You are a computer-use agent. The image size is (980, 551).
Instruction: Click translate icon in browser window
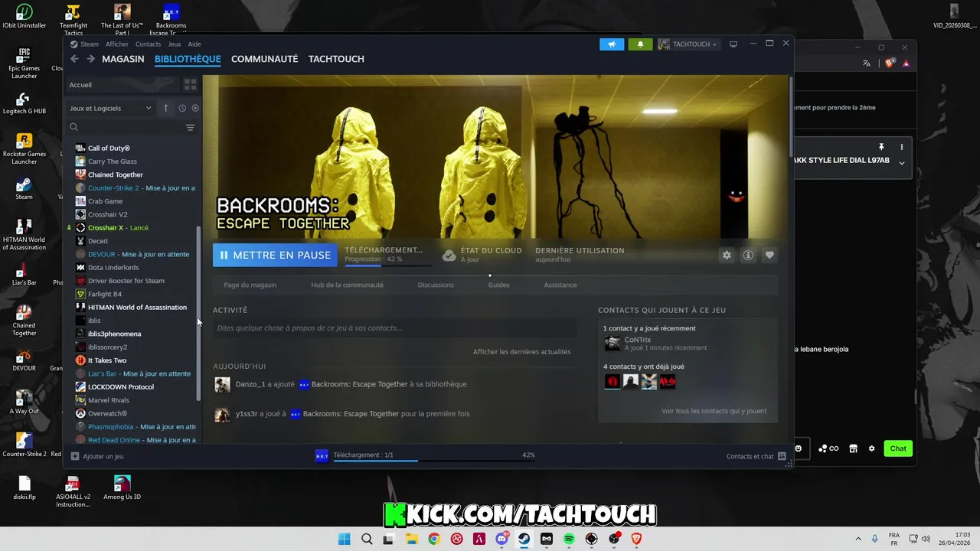coord(867,64)
